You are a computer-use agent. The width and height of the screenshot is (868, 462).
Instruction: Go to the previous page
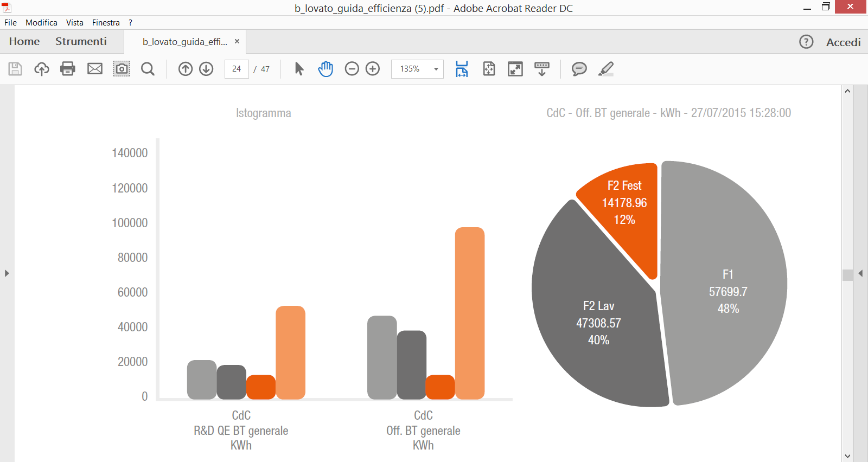pos(186,69)
